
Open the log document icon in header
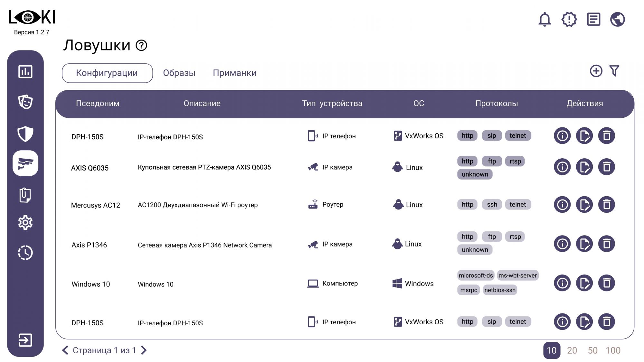[x=593, y=19]
